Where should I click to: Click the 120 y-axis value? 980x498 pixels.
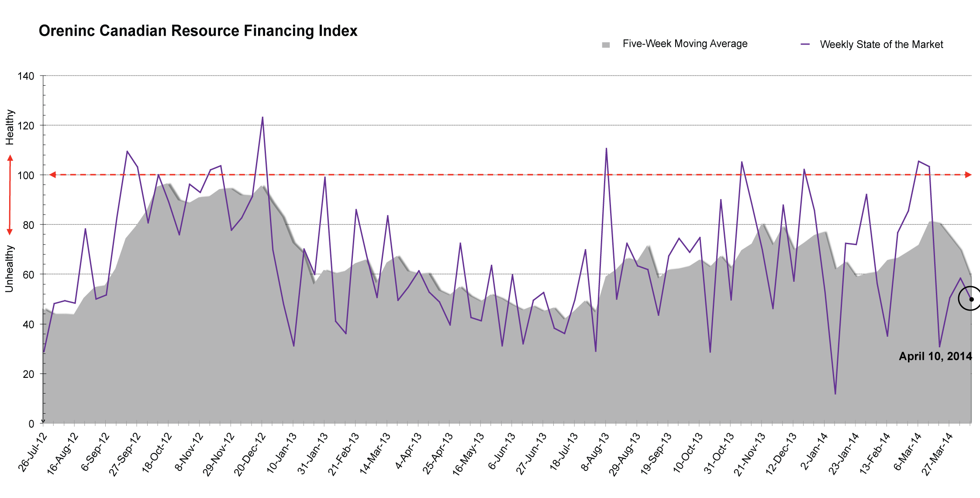tap(26, 126)
